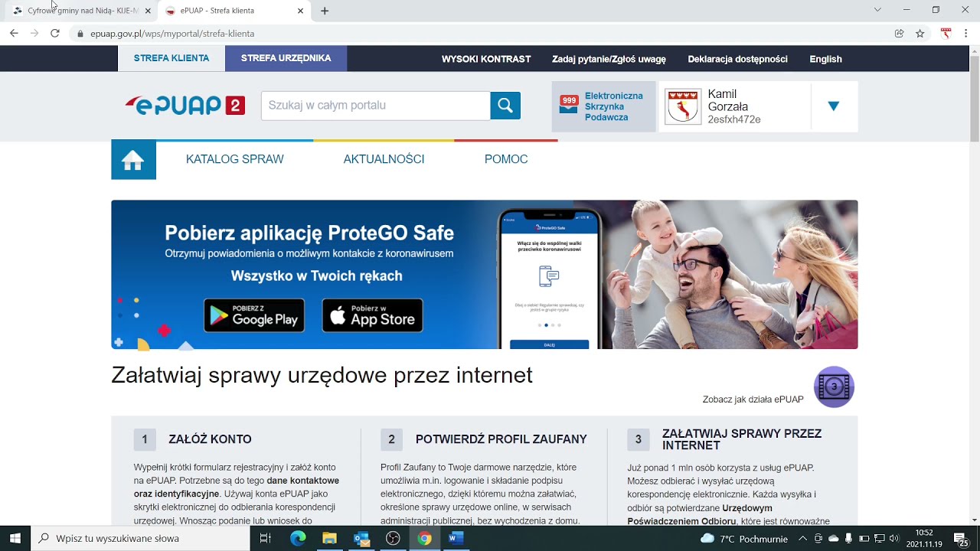
Task: Click the Pobierz aplikację ProteGO Safe title
Action: 309,233
